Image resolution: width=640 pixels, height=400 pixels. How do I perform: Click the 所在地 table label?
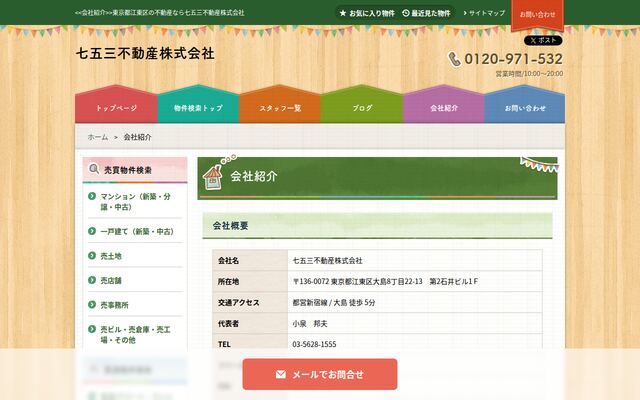pyautogui.click(x=228, y=282)
